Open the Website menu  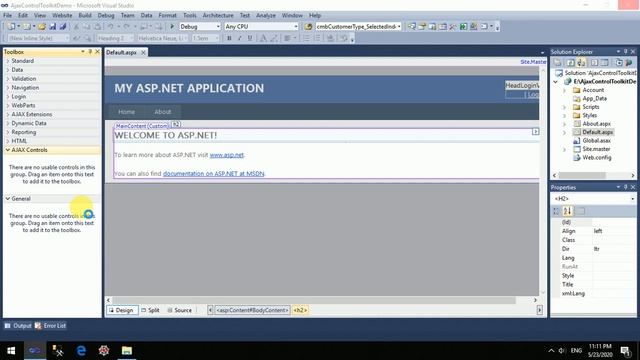[x=62, y=16]
